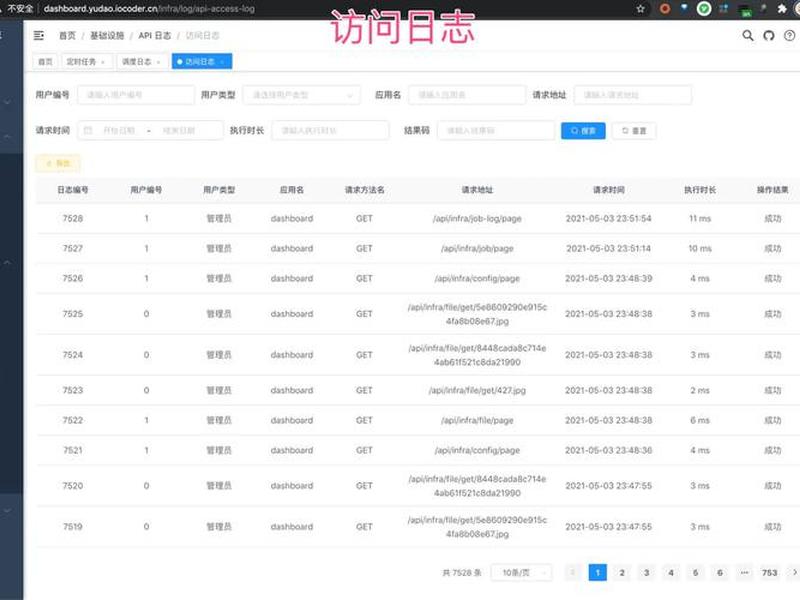The image size is (800, 600).
Task: Close the 定时任务 tab
Action: 103,62
